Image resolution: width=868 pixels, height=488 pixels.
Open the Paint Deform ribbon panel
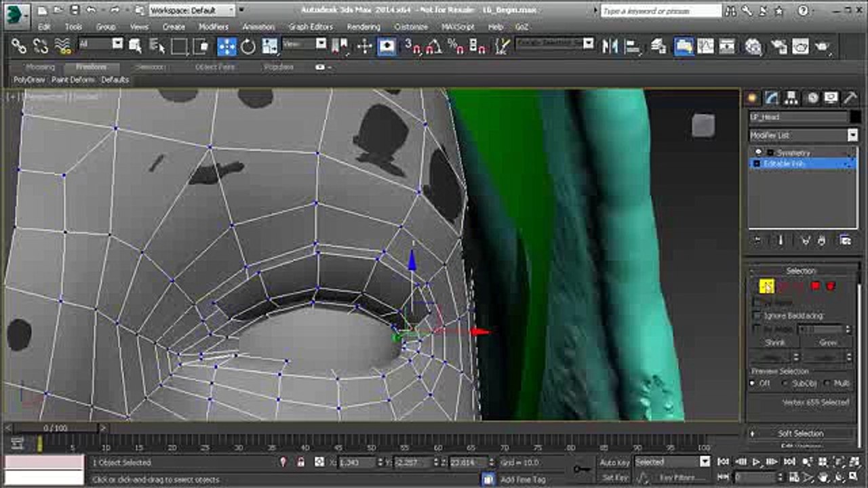click(x=73, y=79)
